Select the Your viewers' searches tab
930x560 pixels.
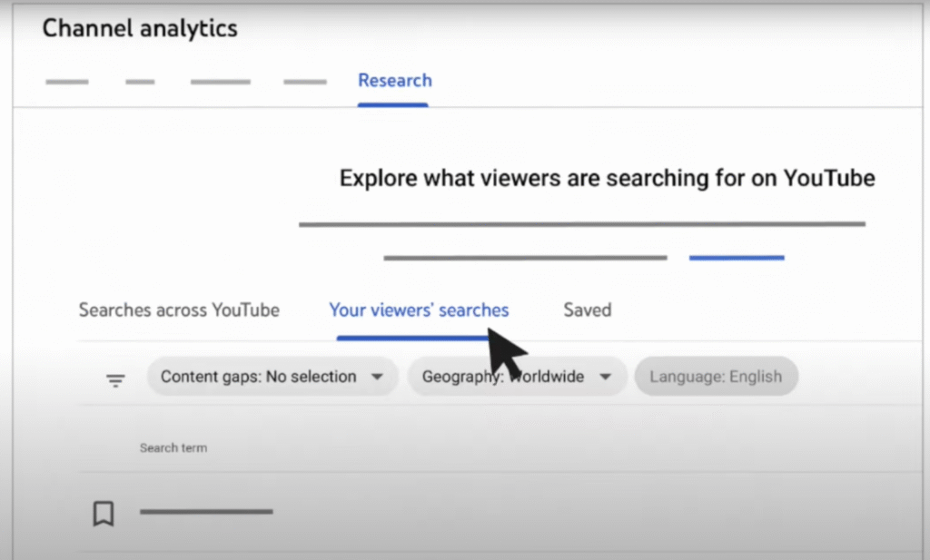419,310
